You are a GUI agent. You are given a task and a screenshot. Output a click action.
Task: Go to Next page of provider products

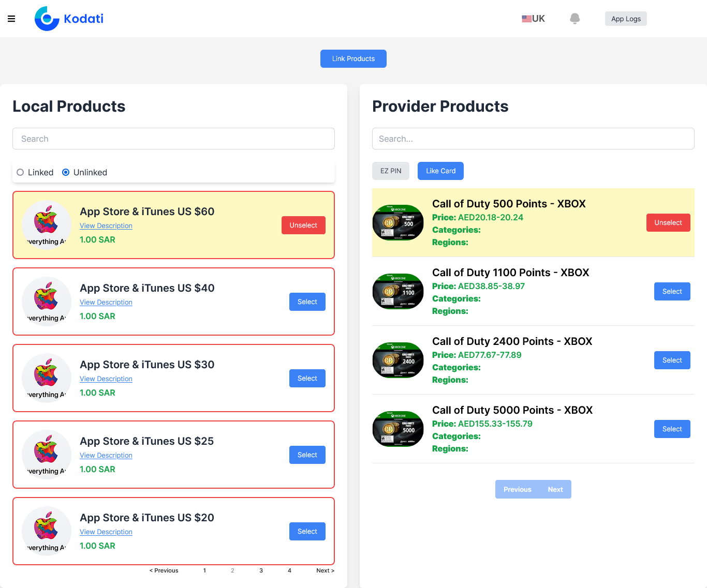(555, 489)
